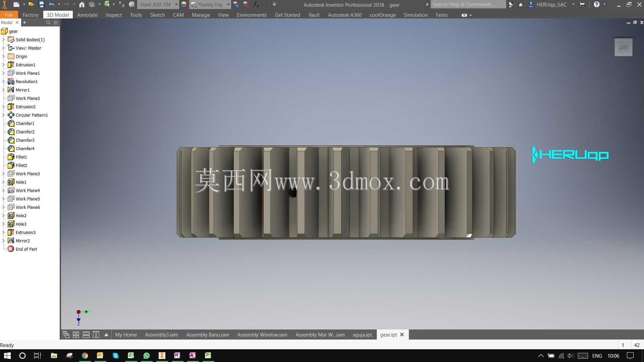The height and width of the screenshot is (362, 644).
Task: Select Extrusion3 in the model tree
Action: [x=25, y=232]
